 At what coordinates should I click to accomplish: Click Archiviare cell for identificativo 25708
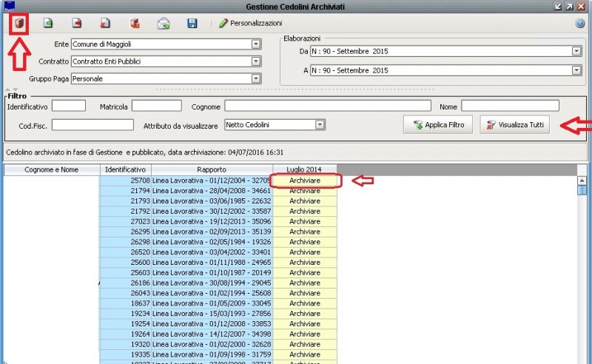tap(305, 181)
